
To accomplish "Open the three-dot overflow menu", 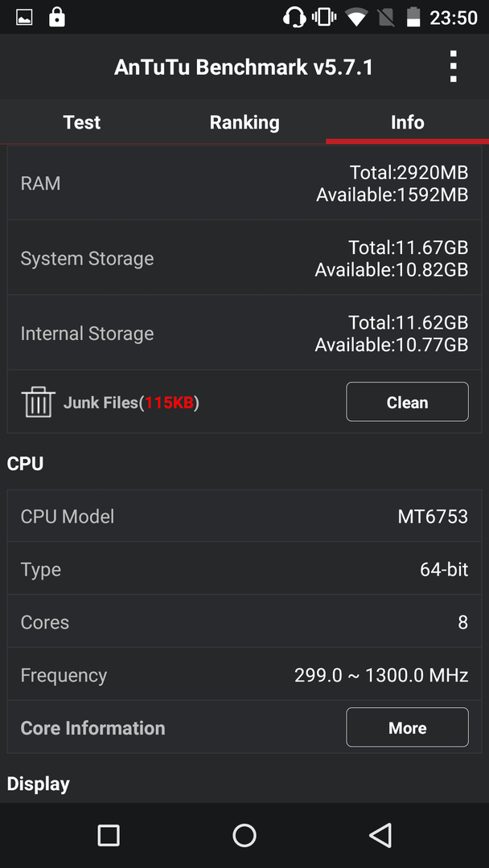I will pos(453,67).
